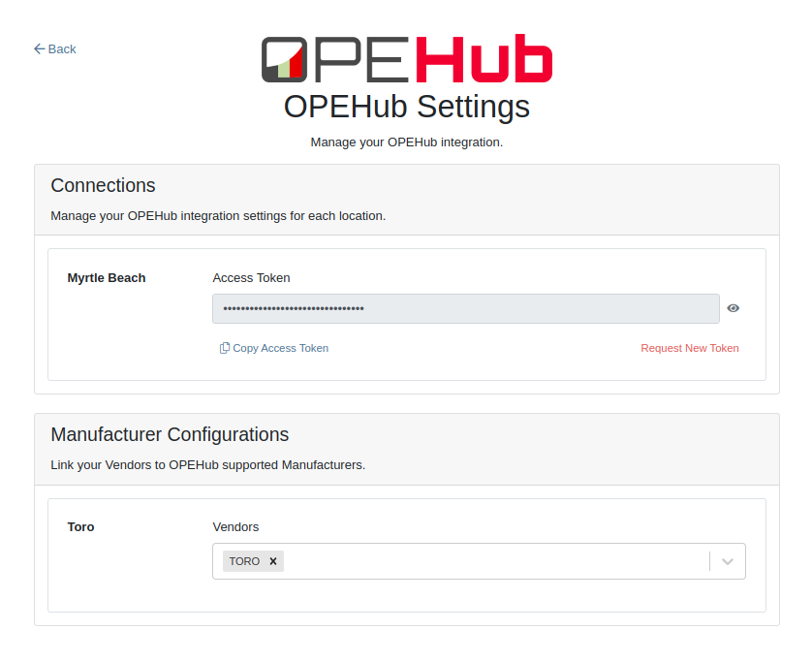Remove the TORO vendor tag
Screen dimensions: 812x662
[x=273, y=561]
